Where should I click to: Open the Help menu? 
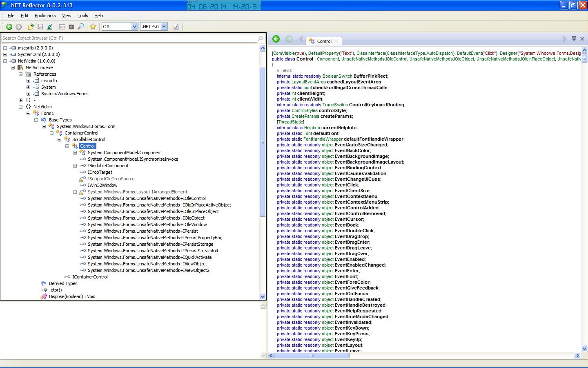(x=99, y=16)
